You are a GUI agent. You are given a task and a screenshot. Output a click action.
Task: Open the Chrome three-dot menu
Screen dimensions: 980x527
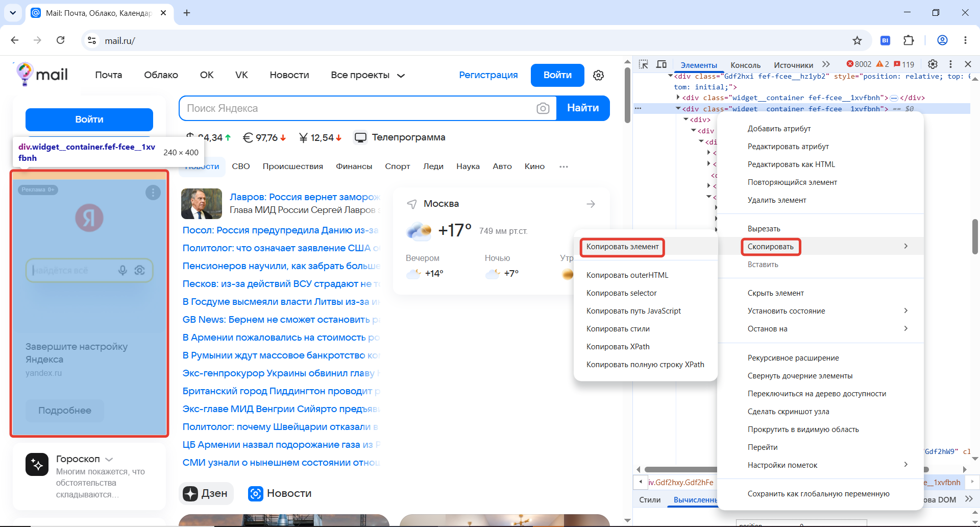(965, 40)
